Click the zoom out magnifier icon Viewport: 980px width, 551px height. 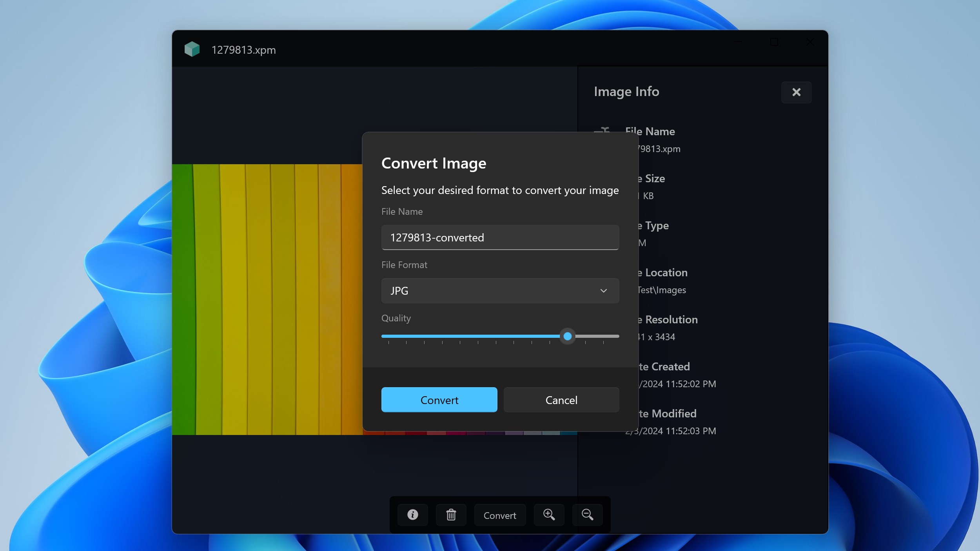point(587,515)
